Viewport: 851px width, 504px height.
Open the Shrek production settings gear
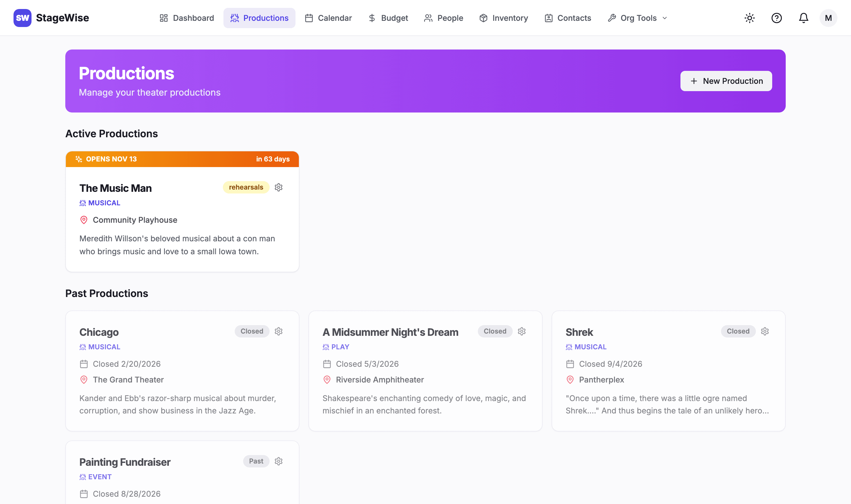click(765, 332)
